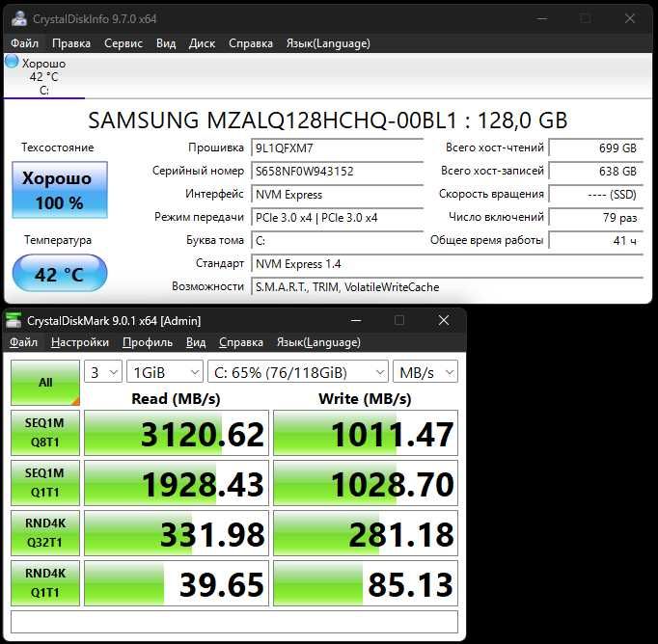Click the empty comment box in CrystalDiskMark
Viewport: 658px width, 644px height.
tap(234, 622)
